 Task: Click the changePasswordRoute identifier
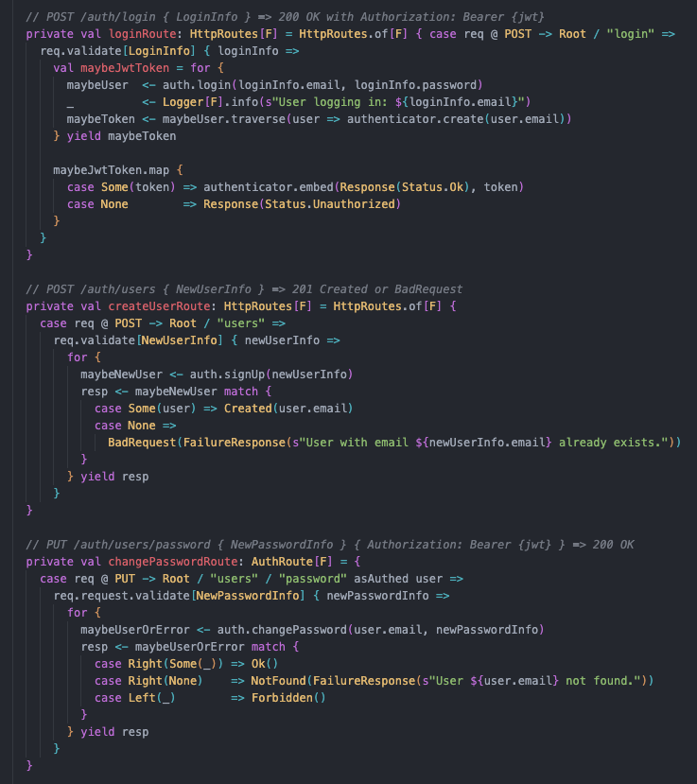(x=173, y=562)
